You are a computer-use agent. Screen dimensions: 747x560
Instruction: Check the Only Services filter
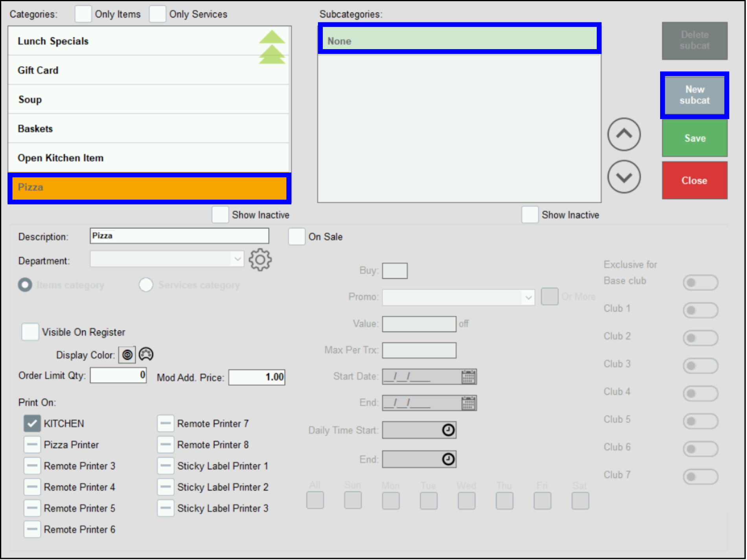[x=158, y=14]
